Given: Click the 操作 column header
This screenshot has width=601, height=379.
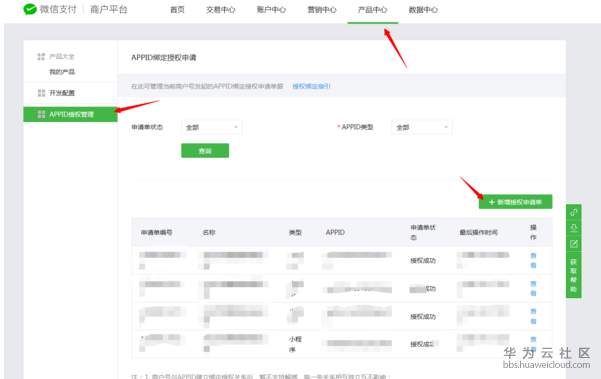Looking at the screenshot, I should [x=533, y=232].
